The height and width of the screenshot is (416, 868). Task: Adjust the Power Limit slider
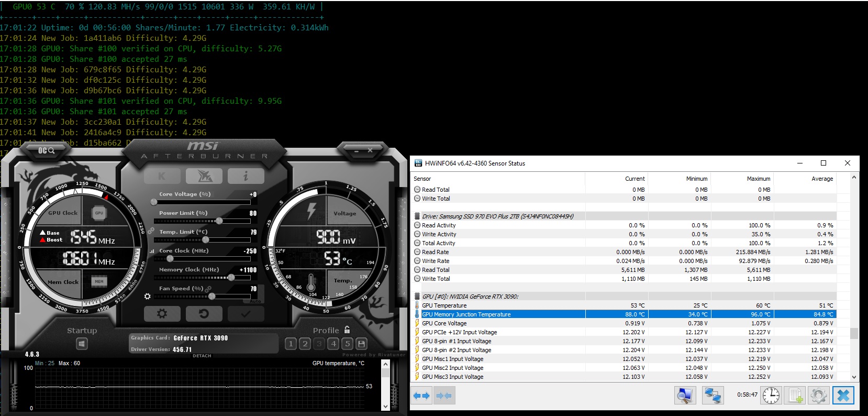point(202,221)
